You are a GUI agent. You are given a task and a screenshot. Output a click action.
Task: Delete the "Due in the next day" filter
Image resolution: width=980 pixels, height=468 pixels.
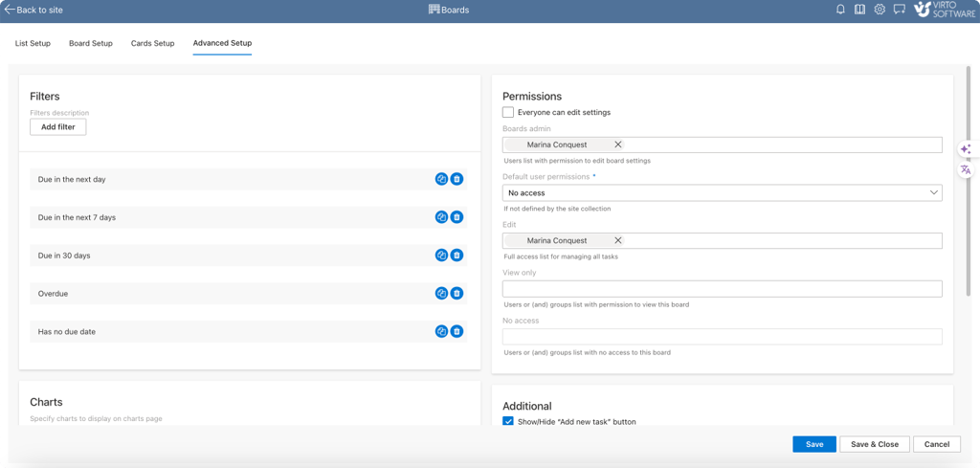coord(457,179)
